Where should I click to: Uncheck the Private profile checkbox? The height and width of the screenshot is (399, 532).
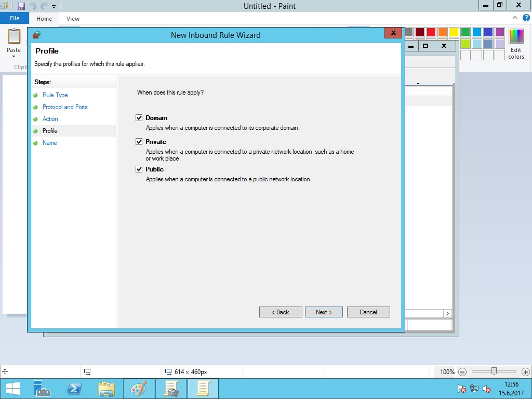tap(139, 142)
